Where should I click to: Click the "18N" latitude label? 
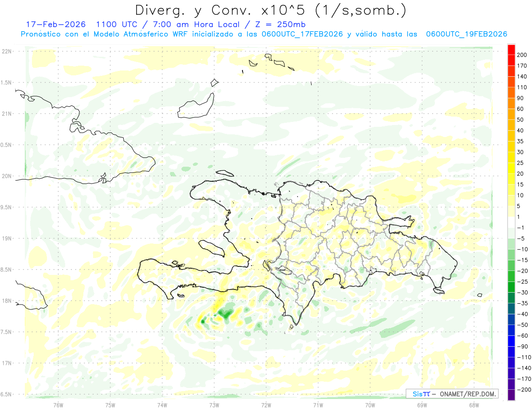[6, 301]
